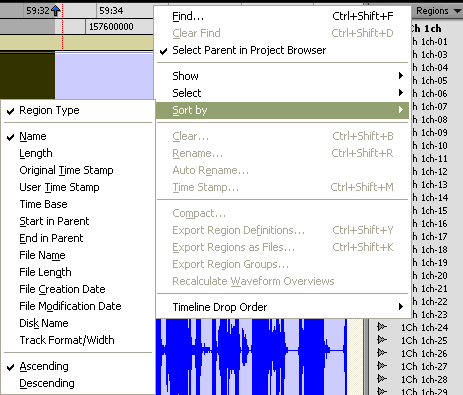
Task: Select region 1ch-07 in Regions list
Action: (x=430, y=107)
